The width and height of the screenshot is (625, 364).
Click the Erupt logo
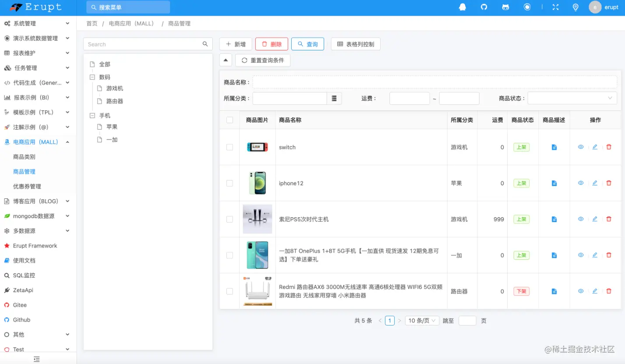tap(36, 7)
